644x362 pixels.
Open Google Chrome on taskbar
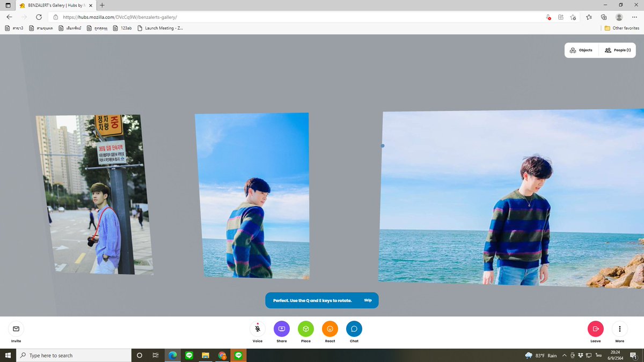coord(222,356)
